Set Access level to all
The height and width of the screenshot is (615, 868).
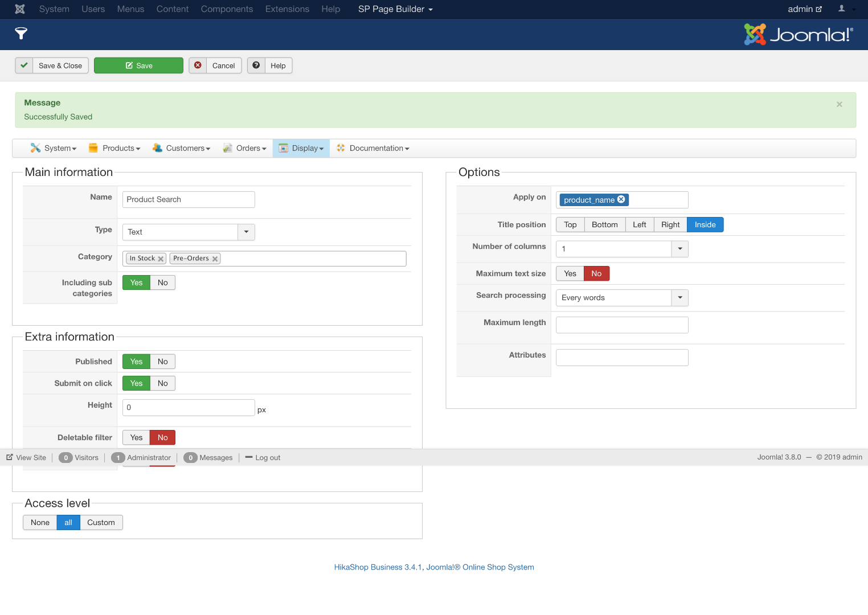coord(68,523)
